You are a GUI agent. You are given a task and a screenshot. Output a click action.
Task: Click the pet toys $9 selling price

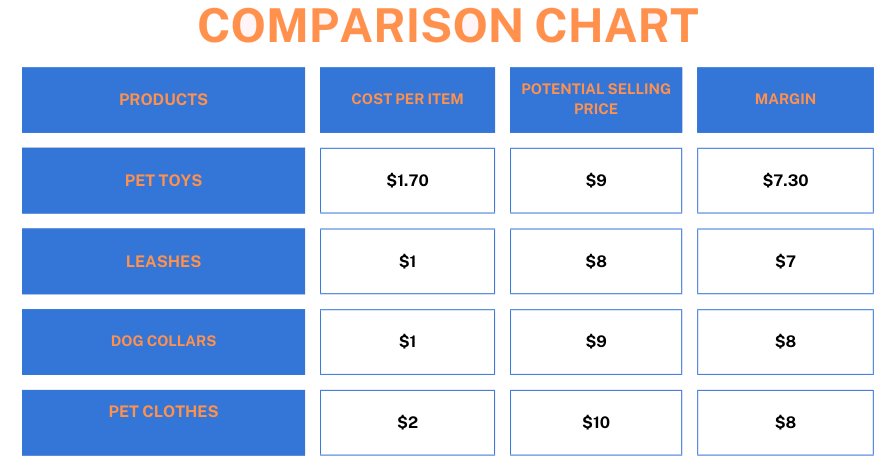pos(596,181)
